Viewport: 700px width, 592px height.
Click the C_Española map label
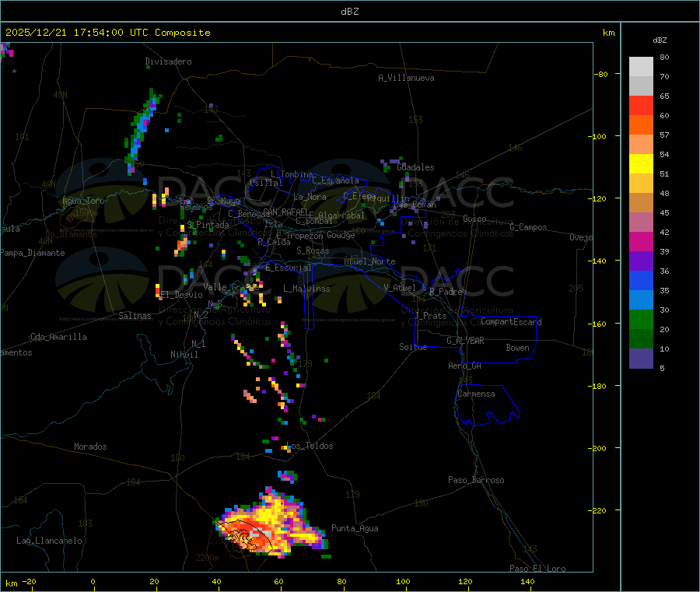coord(336,180)
